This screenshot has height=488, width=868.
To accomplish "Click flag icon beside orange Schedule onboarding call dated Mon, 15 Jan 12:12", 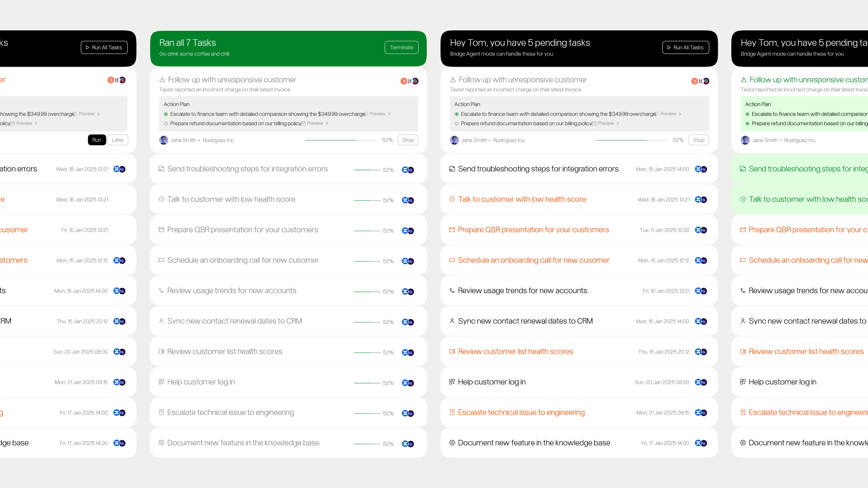I will click(452, 260).
